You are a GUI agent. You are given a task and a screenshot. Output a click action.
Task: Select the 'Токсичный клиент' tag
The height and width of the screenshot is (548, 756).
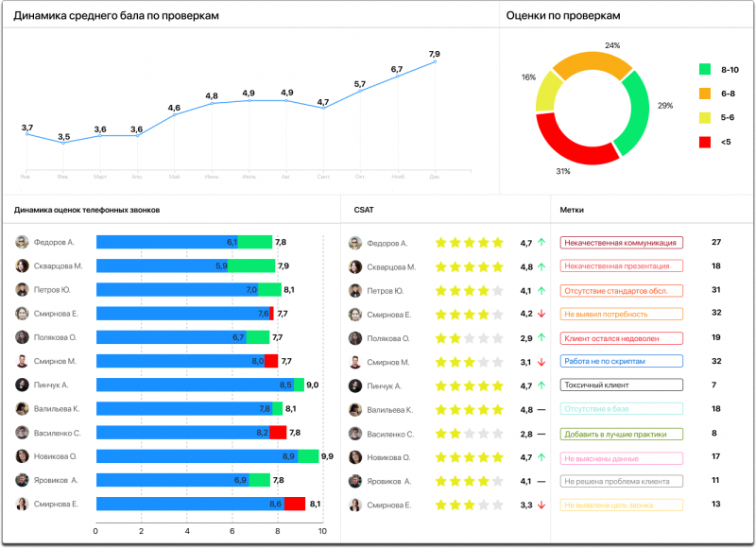[621, 385]
